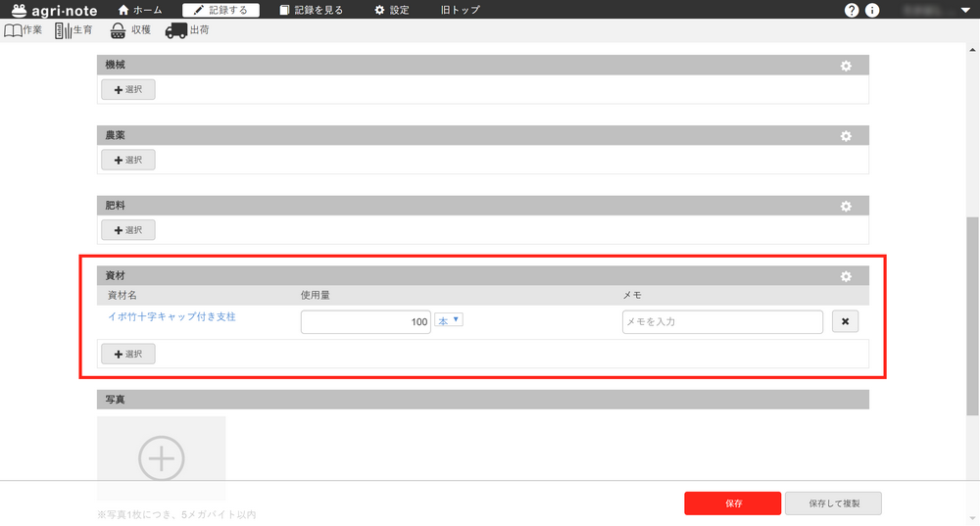Add material with 資材 選択 button
Viewport: 980px width, 526px height.
point(128,354)
